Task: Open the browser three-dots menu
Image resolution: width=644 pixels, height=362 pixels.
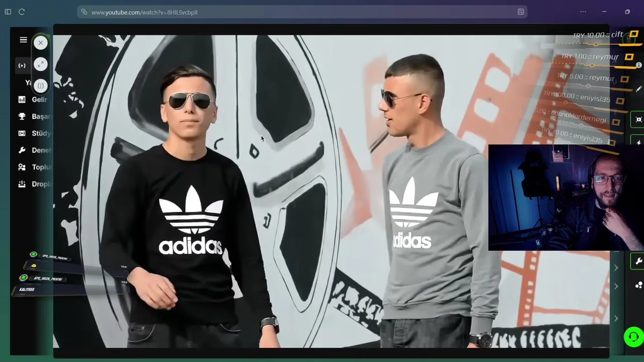Action: [583, 12]
